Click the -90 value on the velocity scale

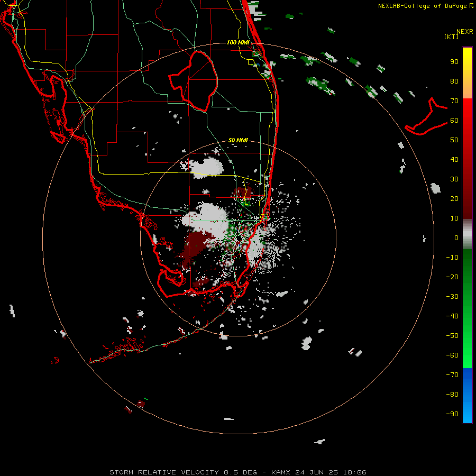[452, 414]
